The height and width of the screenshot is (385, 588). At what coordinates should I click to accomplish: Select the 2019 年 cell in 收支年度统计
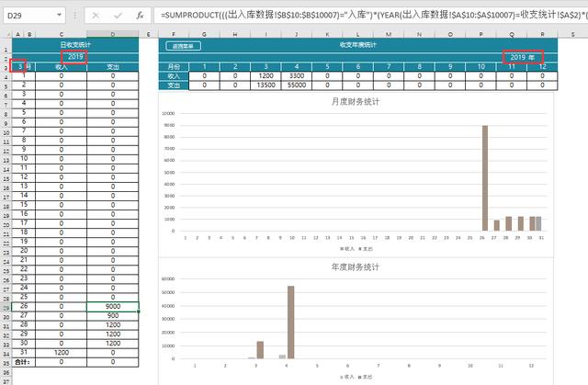523,56
